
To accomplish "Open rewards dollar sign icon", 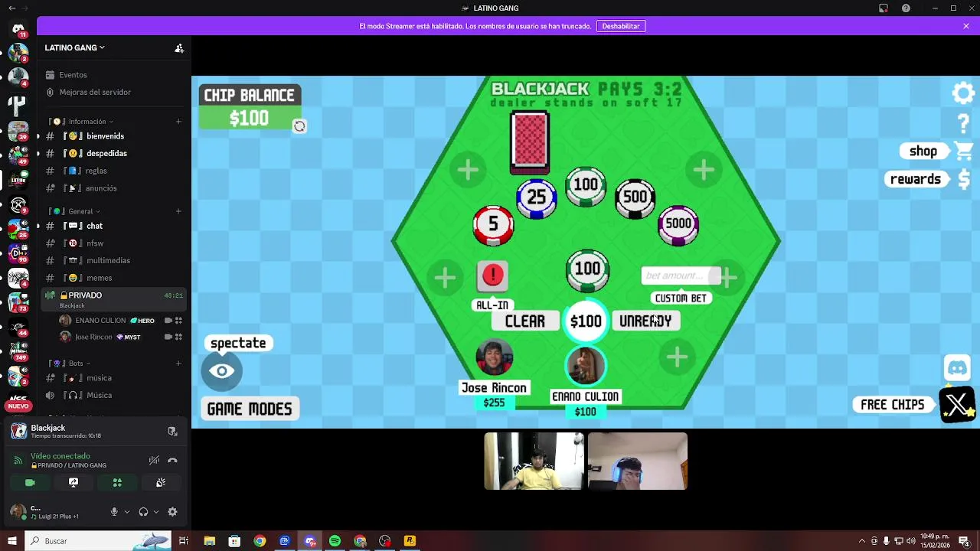I will tap(964, 179).
